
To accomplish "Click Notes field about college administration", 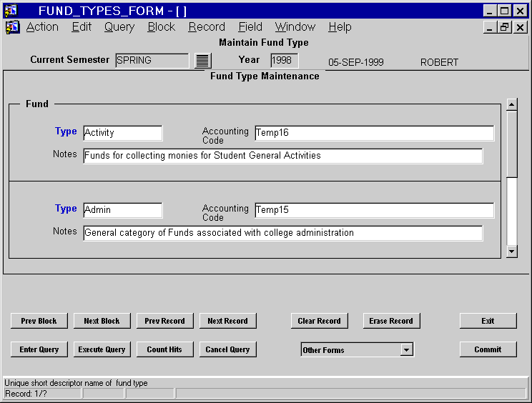I will click(283, 233).
